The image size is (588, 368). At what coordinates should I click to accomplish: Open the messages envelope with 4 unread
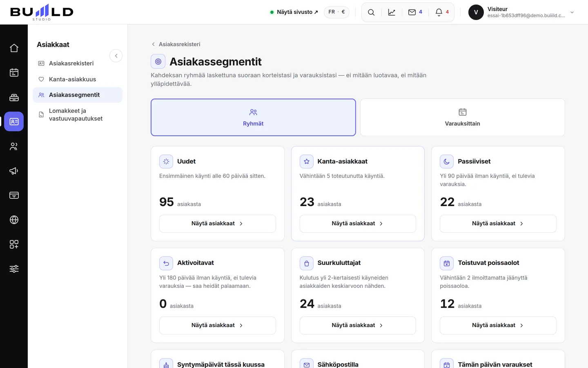(x=415, y=12)
